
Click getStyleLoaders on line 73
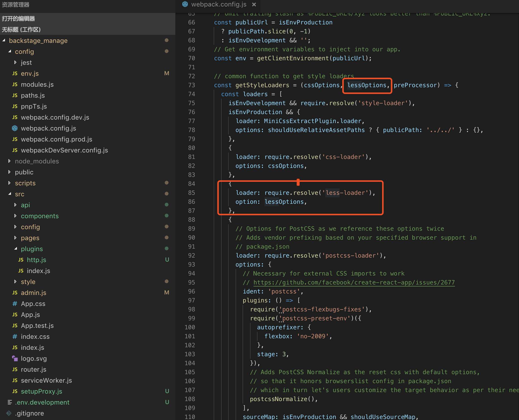pos(262,85)
